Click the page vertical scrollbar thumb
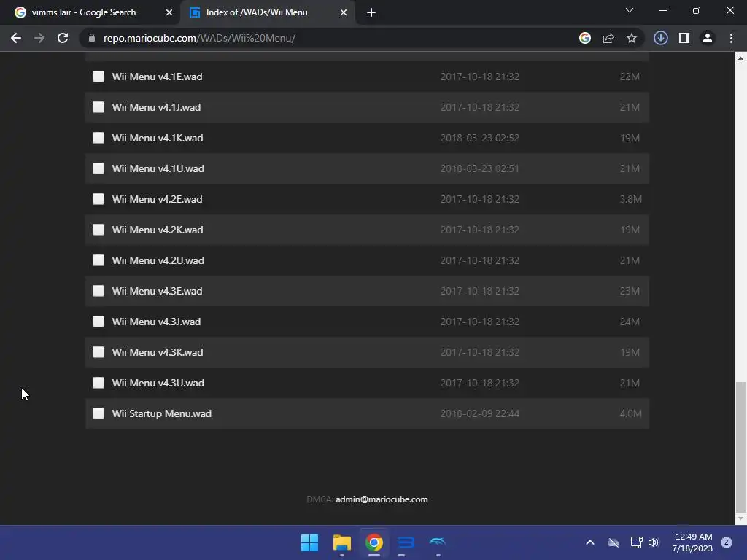 click(740, 446)
